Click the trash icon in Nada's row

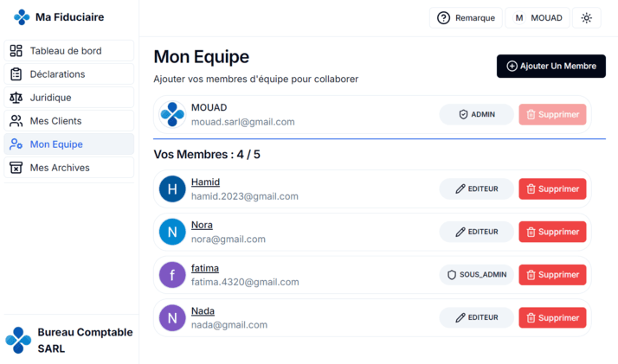coord(531,317)
